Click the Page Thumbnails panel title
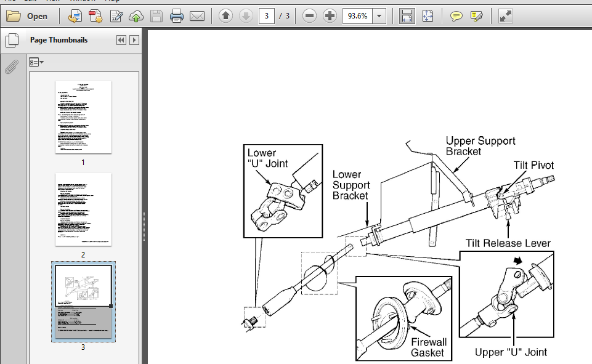This screenshot has width=592, height=364. click(59, 40)
